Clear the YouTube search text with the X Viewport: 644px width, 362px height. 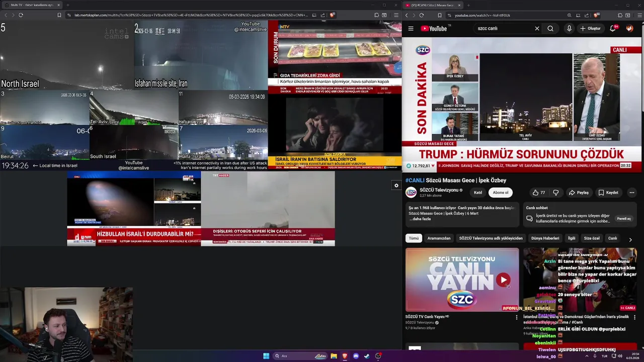point(537,29)
